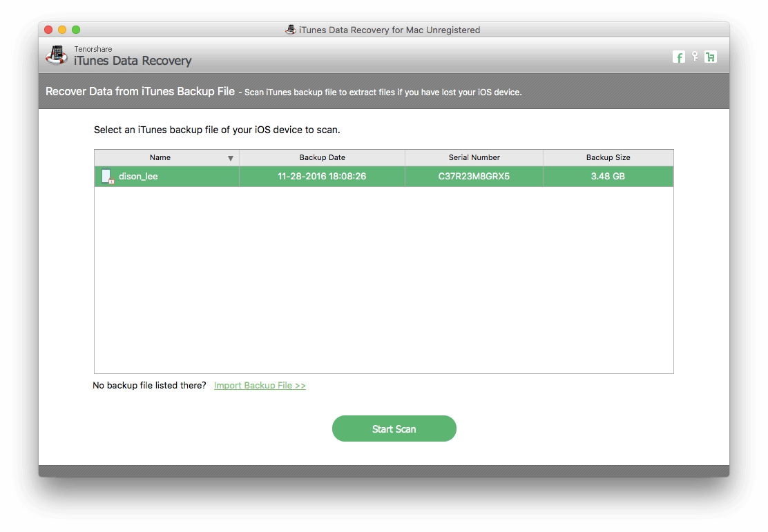The image size is (768, 532).
Task: Sort by the Backup Date column header
Action: (x=323, y=157)
